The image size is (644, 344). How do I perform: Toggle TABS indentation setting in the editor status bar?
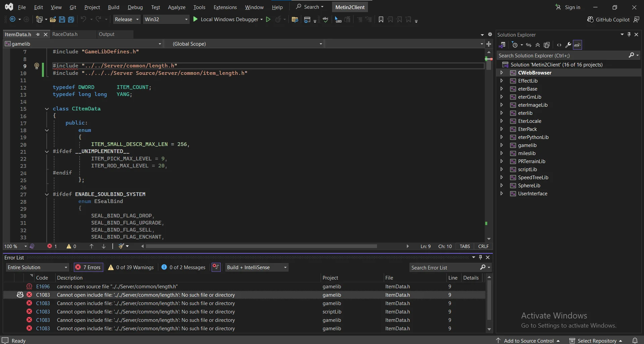click(x=465, y=246)
